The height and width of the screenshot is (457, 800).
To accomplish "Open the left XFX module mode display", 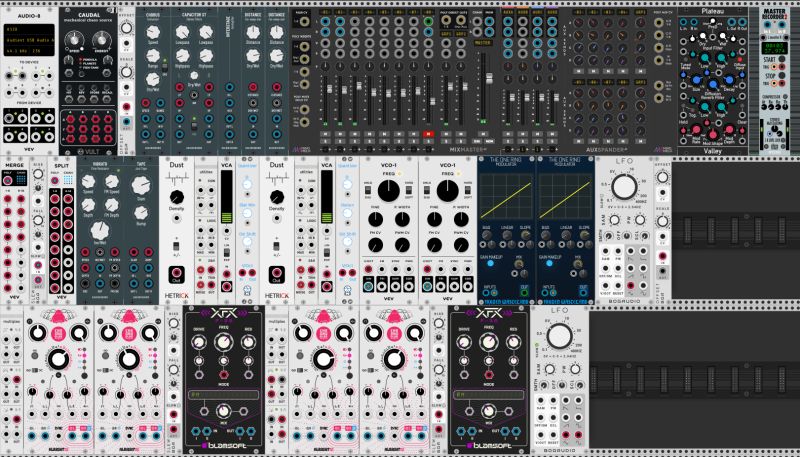I will (x=223, y=395).
